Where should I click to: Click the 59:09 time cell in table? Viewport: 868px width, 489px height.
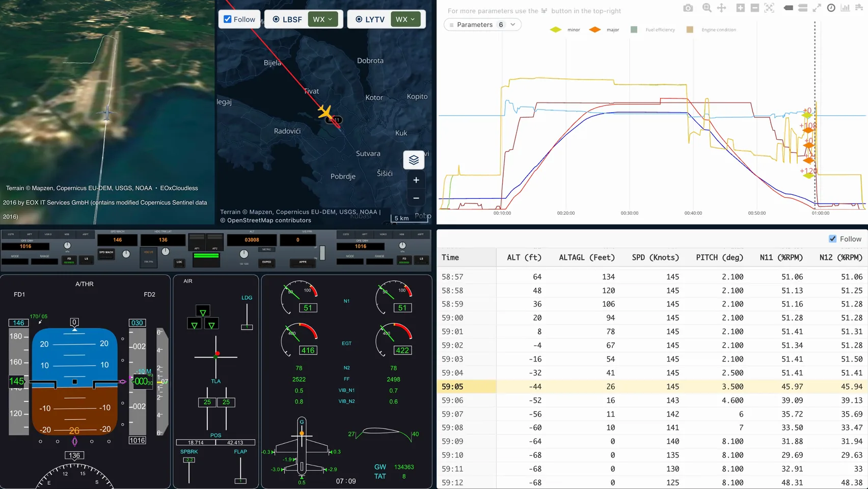pyautogui.click(x=452, y=441)
